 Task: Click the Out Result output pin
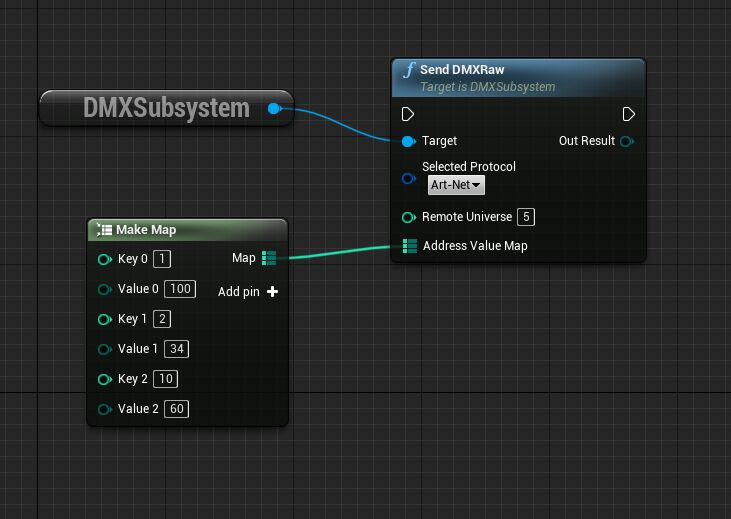[627, 141]
